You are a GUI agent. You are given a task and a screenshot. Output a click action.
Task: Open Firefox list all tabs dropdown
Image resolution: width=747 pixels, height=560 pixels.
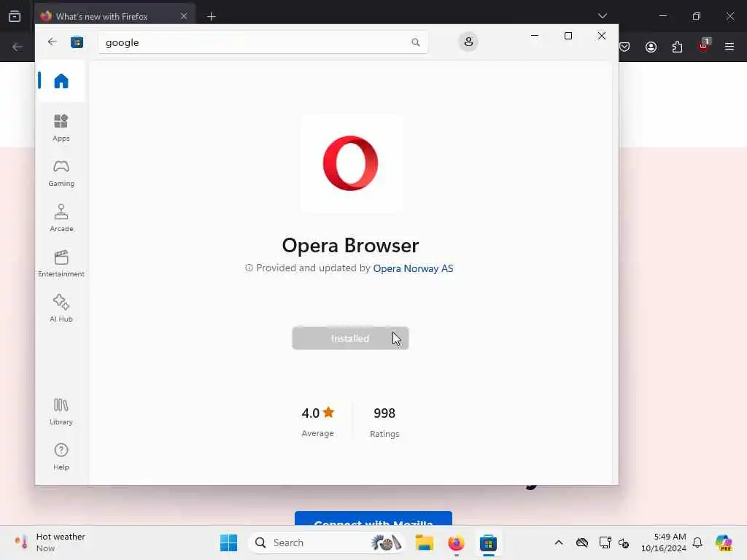pos(602,16)
